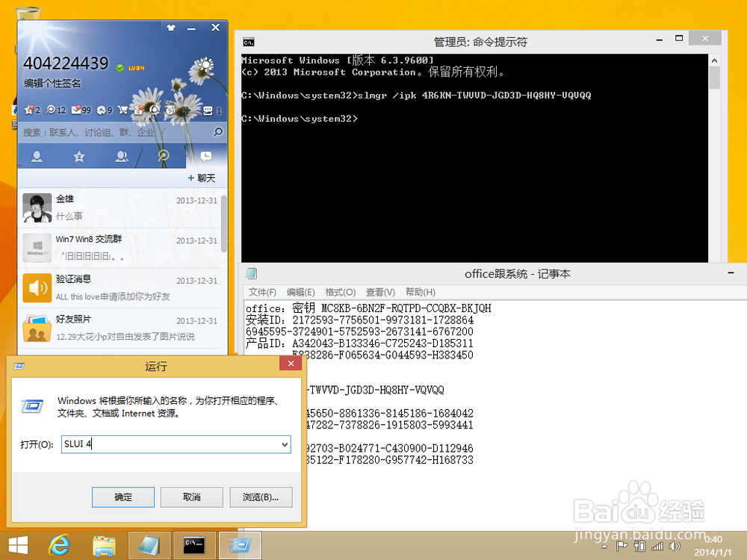The height and width of the screenshot is (560, 747).
Task: Click the QQ conversation list scrollbar
Action: click(224, 224)
